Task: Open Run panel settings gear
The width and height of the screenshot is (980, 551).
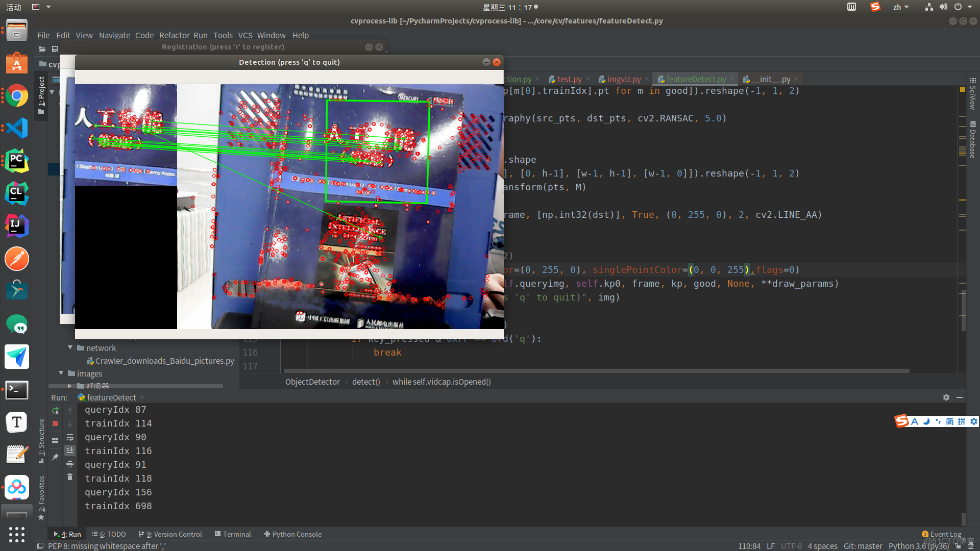Action: pos(946,397)
